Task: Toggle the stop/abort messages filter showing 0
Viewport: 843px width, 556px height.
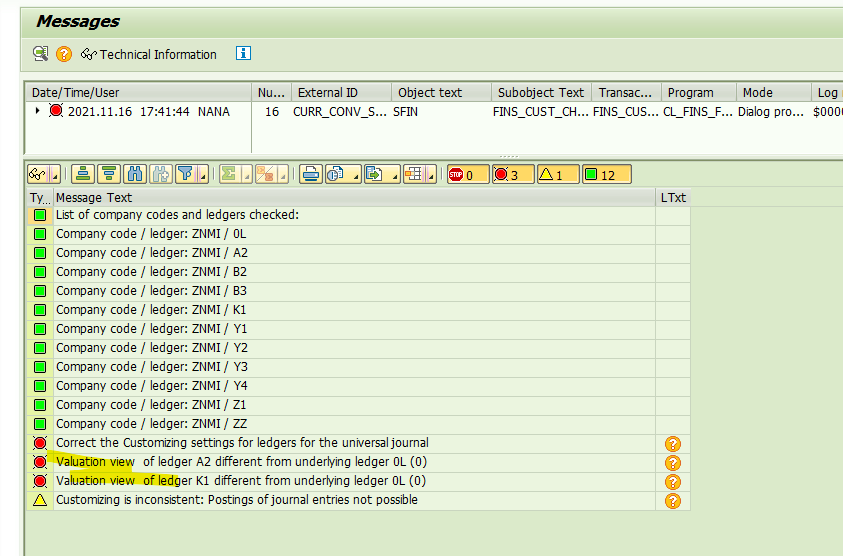Action: click(x=467, y=174)
